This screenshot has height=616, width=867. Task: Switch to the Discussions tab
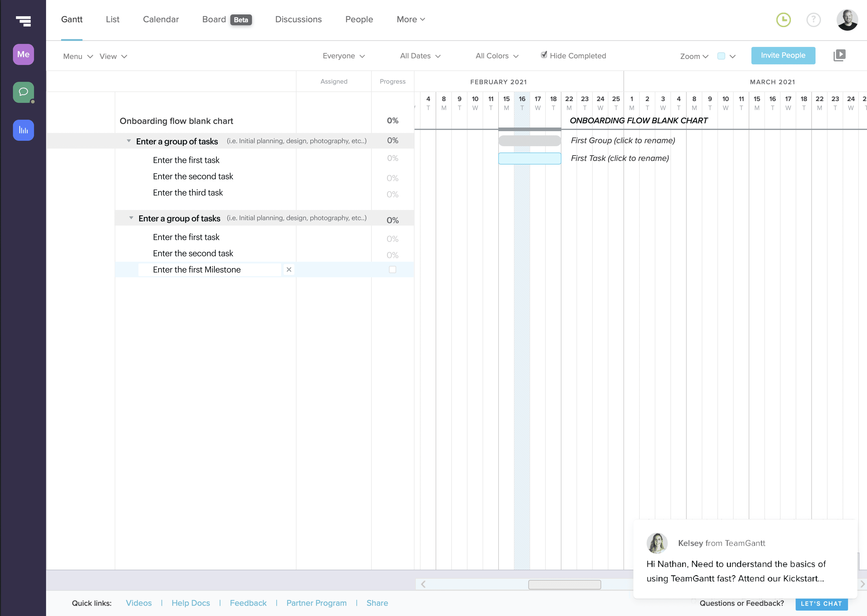pyautogui.click(x=298, y=19)
